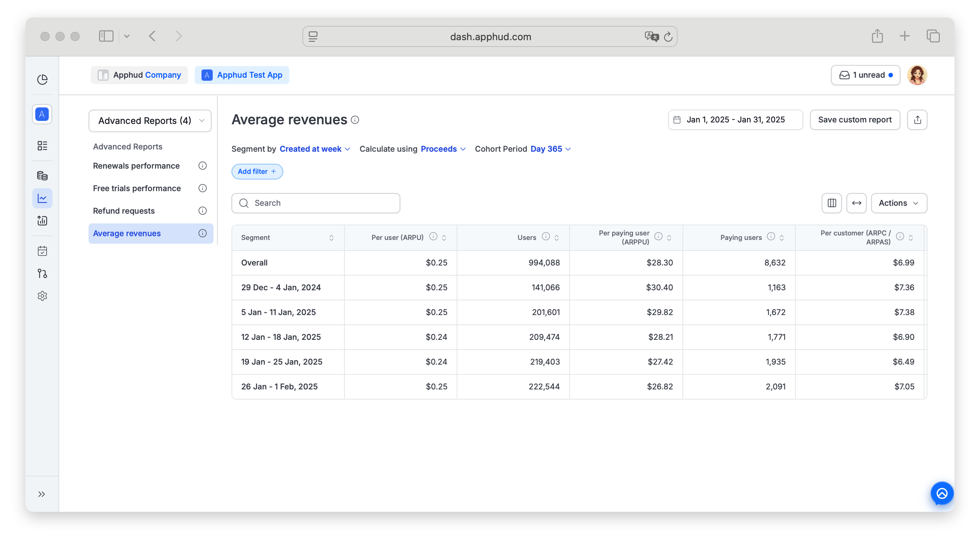Open Renewals performance report
This screenshot has width=980, height=546.
pos(136,166)
